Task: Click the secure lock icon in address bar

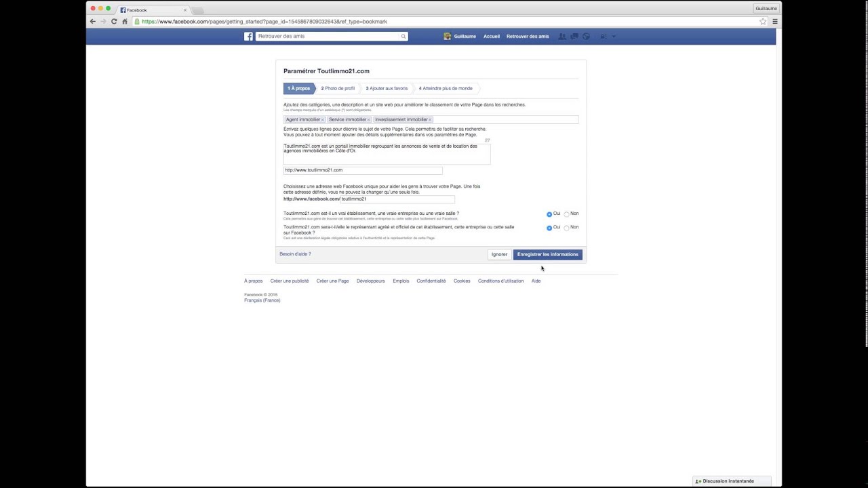Action: click(x=137, y=22)
